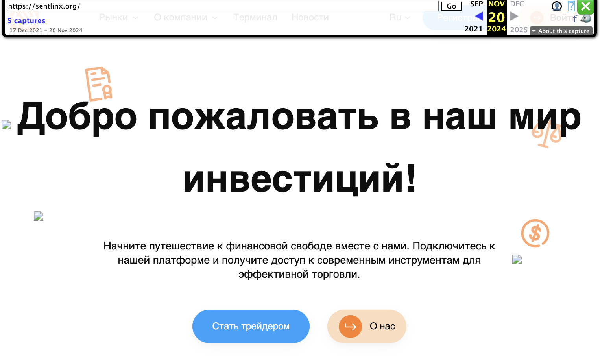
Task: Click the 2021 year label
Action: tap(473, 29)
